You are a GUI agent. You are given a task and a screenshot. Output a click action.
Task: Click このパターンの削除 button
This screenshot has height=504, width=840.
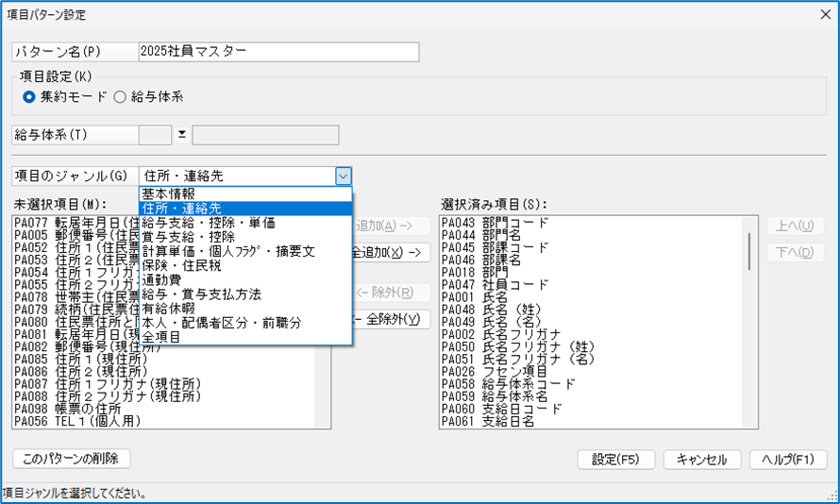(71, 459)
